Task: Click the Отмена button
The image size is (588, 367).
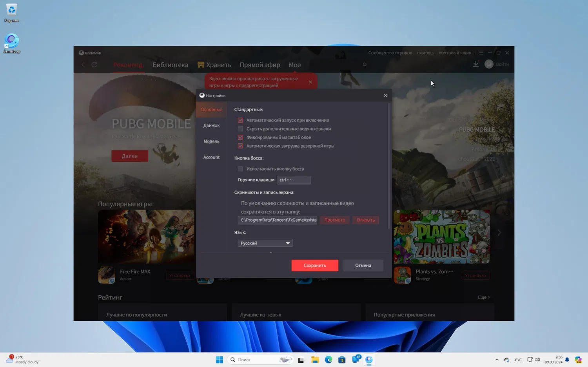Action: coord(363,266)
